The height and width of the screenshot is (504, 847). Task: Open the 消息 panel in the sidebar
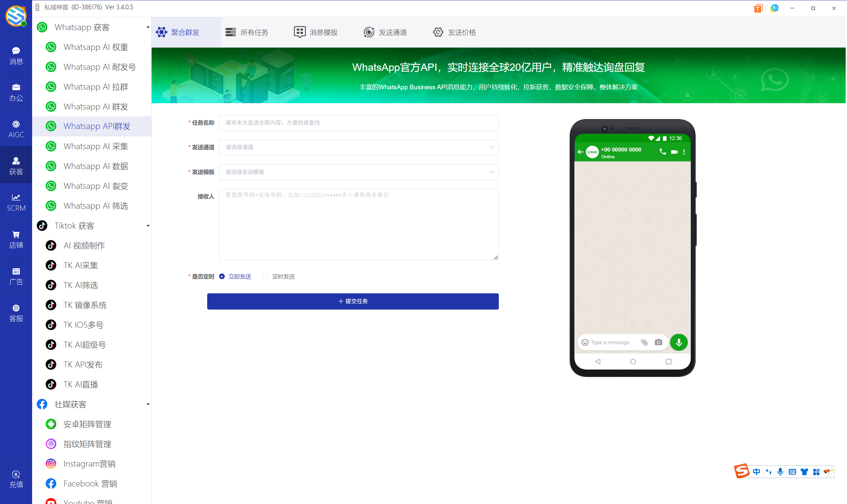[x=16, y=55]
